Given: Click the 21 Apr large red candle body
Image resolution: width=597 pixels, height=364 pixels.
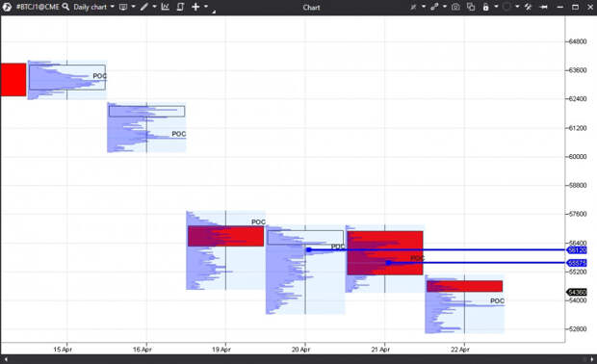Looking at the screenshot, I should tap(385, 253).
